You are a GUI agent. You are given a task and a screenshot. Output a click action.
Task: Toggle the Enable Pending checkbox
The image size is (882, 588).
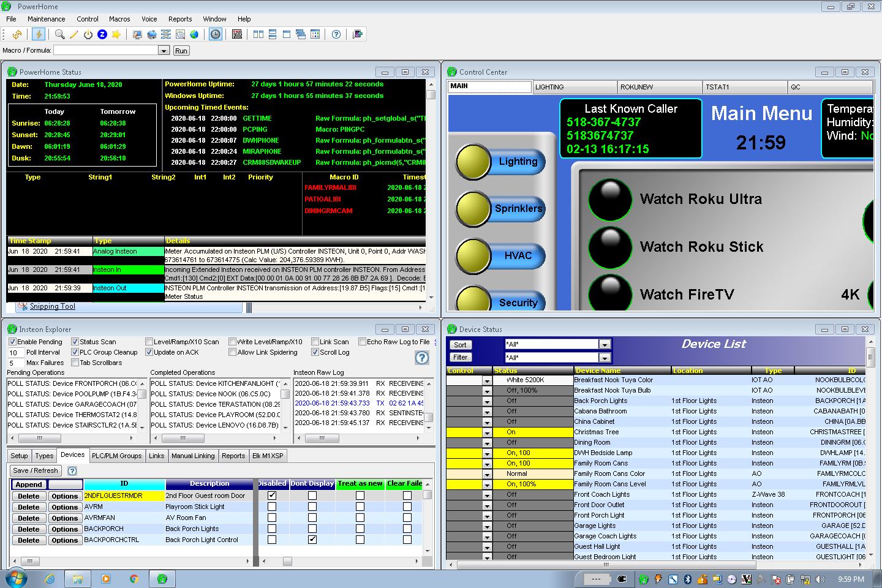[x=12, y=342]
